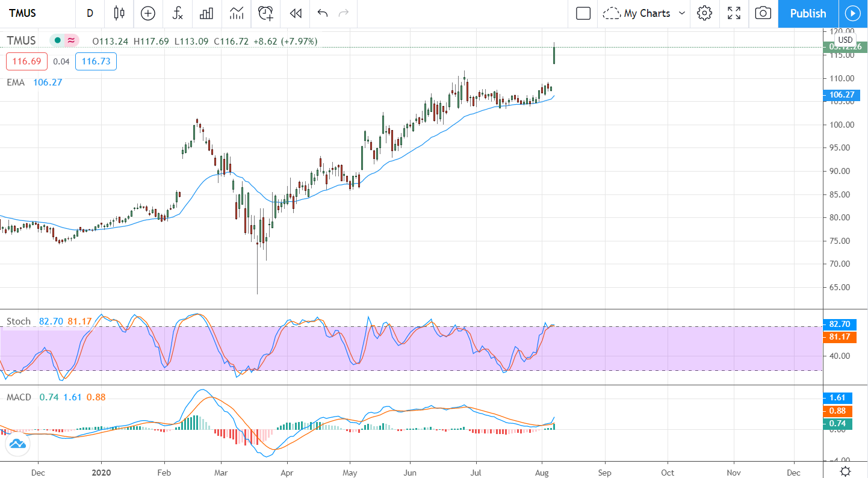Image resolution: width=868 pixels, height=478 pixels.
Task: Create a new alert with alarm icon
Action: coord(265,13)
